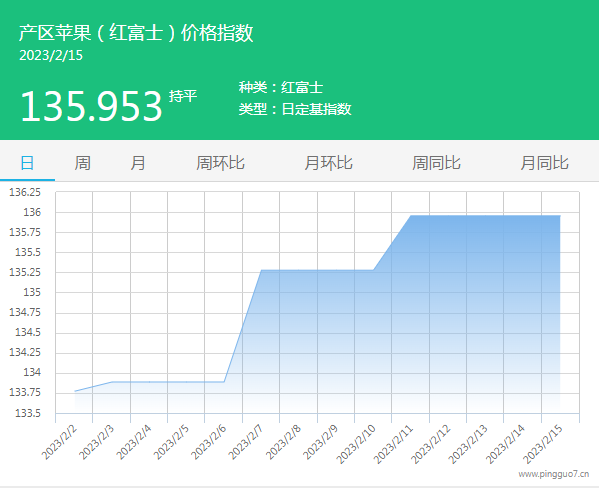Viewport: 599px width, 488px height.
Task: Click the 2023/2/10 x-axis label
Action: coord(356,444)
